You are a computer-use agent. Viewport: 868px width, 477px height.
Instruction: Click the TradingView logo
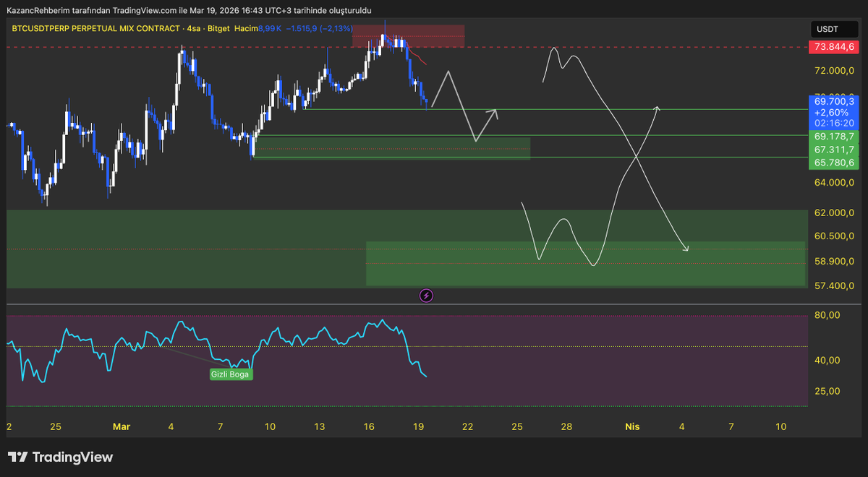coord(61,457)
